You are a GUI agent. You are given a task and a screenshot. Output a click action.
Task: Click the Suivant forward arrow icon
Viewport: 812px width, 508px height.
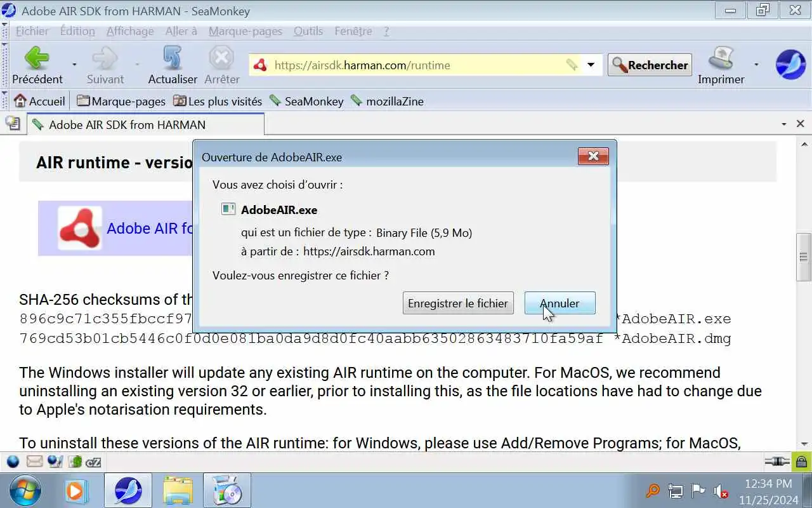tap(105, 58)
